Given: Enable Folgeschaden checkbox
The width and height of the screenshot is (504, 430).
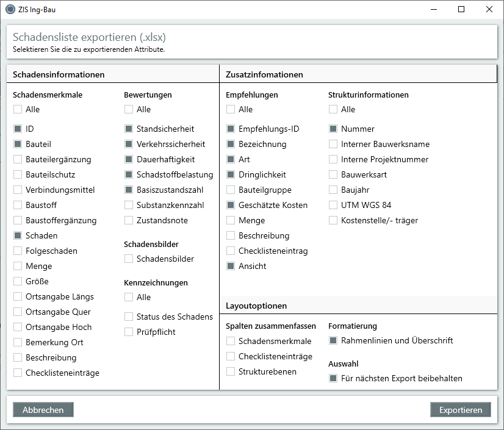Looking at the screenshot, I should tap(18, 251).
